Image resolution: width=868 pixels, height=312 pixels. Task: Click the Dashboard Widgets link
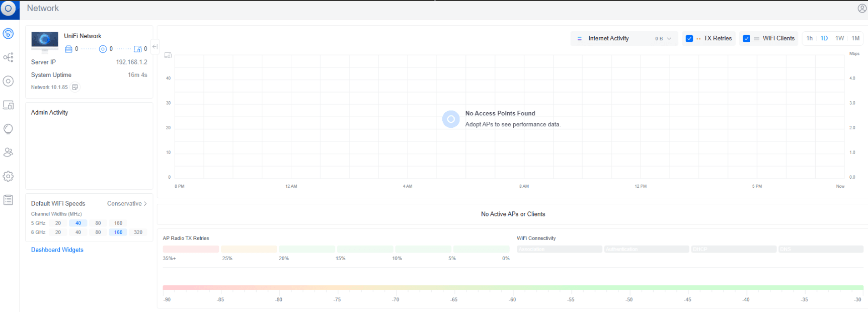coord(57,250)
